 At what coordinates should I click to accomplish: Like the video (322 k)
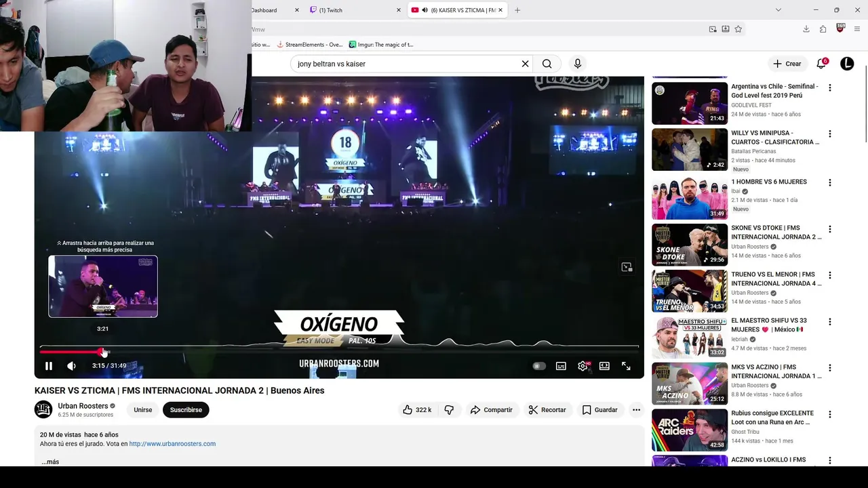click(416, 410)
